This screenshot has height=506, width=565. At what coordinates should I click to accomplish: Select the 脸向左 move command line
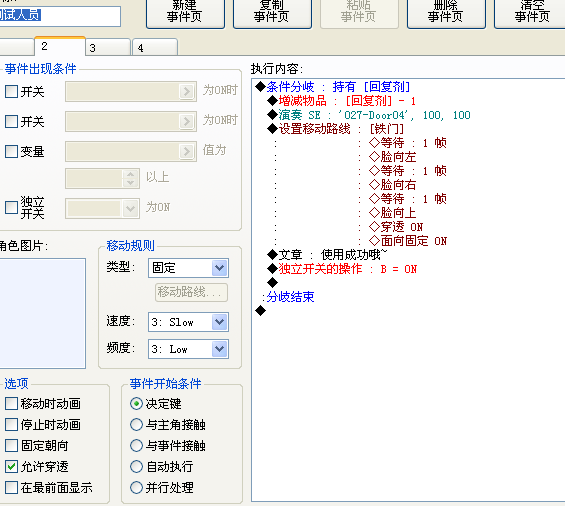(393, 157)
